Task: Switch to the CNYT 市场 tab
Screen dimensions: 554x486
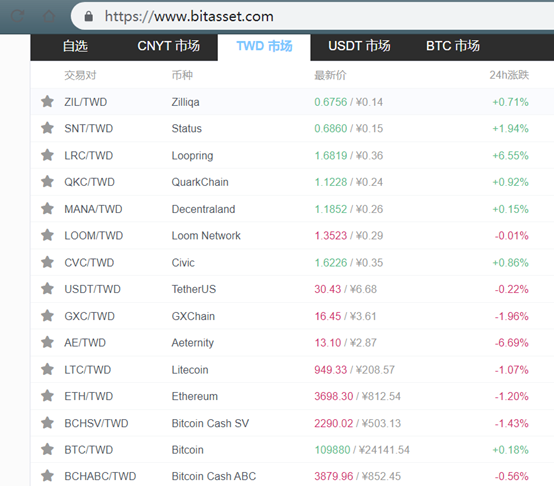Action: pyautogui.click(x=169, y=46)
